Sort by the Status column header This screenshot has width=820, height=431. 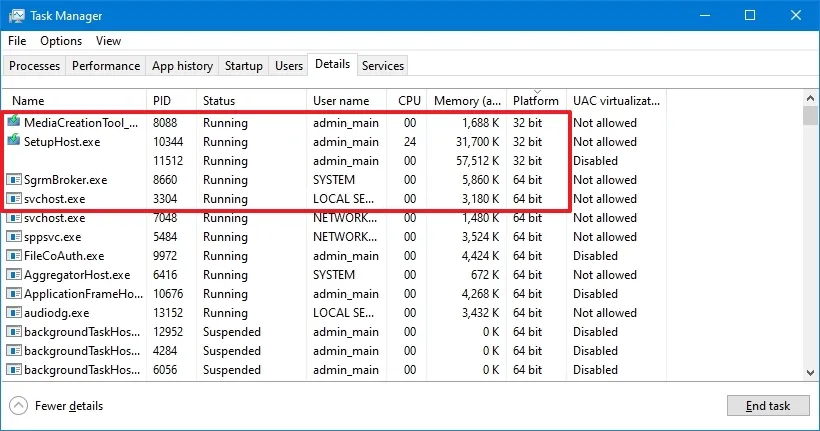tap(251, 100)
